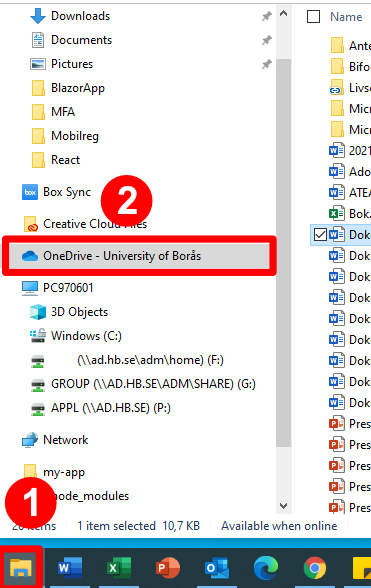Viewport: 371px width, 588px height.
Task: Open Outlook from the taskbar
Action: (217, 568)
